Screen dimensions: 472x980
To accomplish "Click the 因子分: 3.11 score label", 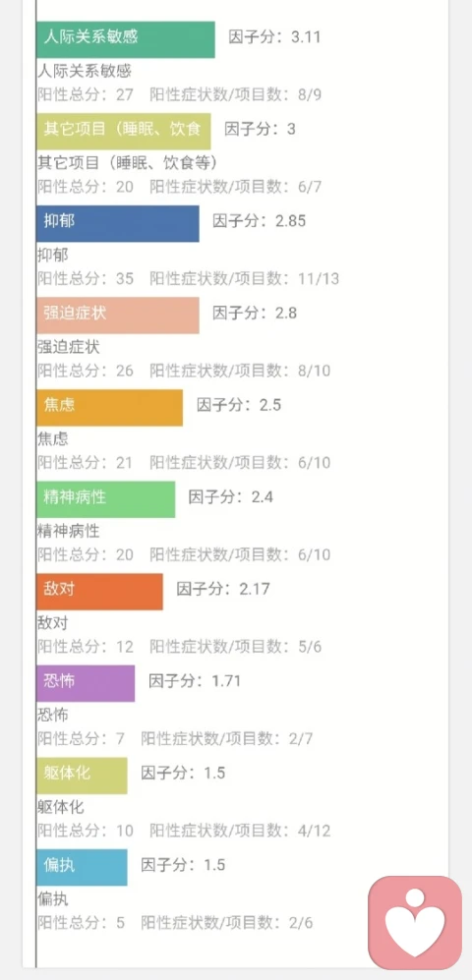I will (x=275, y=37).
